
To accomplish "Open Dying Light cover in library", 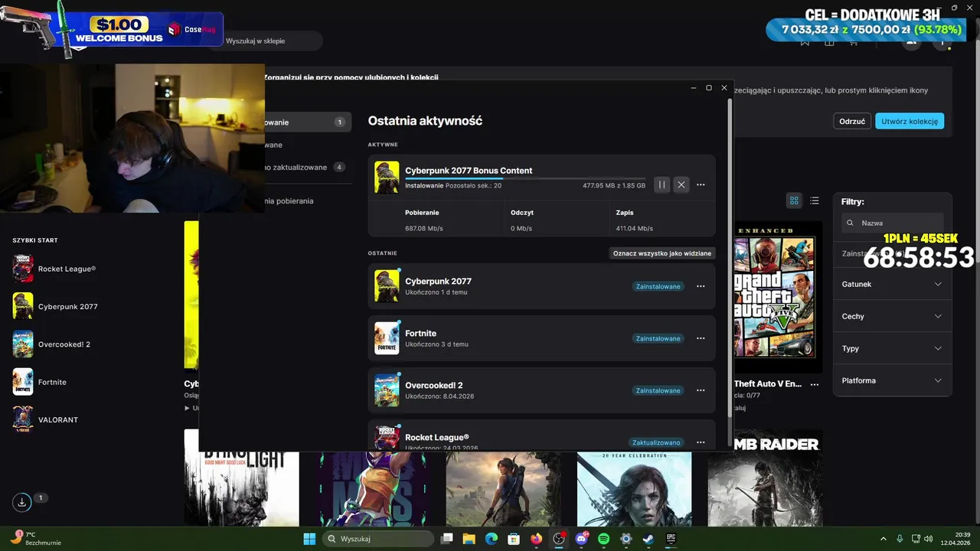I will tap(242, 478).
